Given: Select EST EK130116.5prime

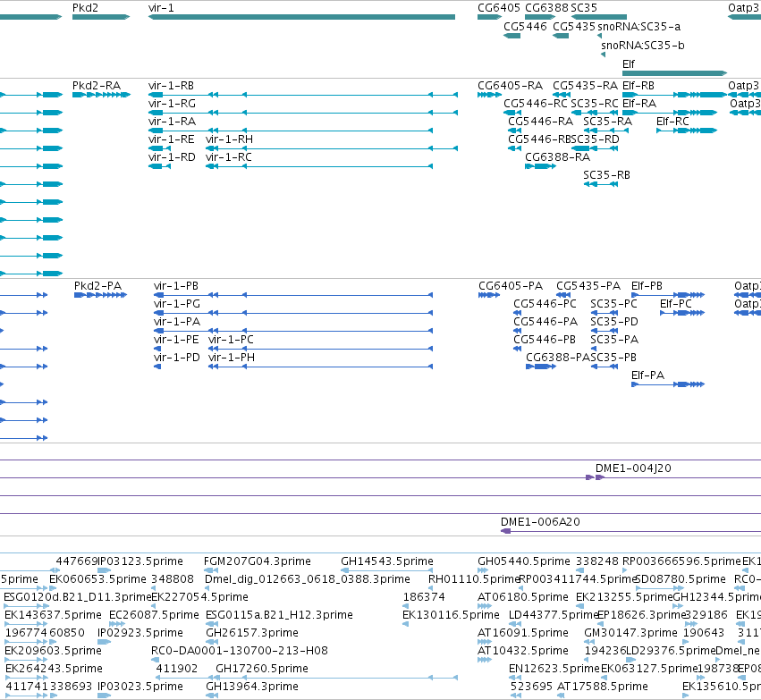Looking at the screenshot, I should click(x=451, y=615).
